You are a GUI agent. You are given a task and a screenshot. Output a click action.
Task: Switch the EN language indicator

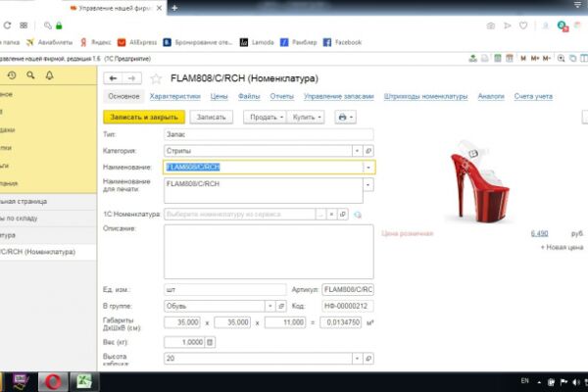524,381
